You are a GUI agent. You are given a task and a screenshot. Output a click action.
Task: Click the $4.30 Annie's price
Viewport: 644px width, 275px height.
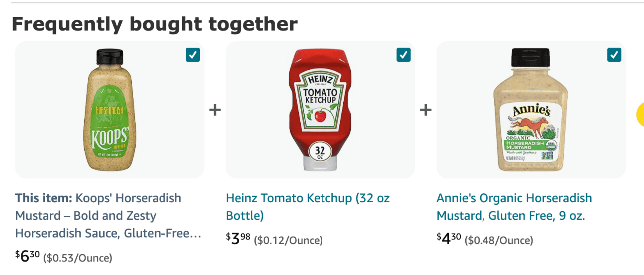coord(449,239)
